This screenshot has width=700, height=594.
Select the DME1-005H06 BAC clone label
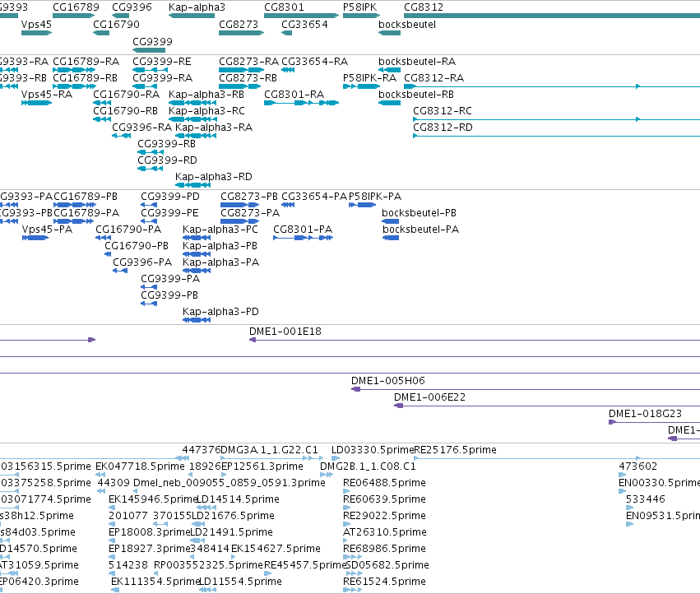coord(388,381)
